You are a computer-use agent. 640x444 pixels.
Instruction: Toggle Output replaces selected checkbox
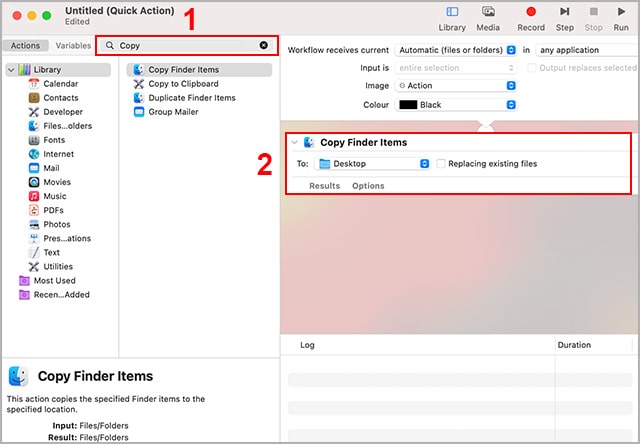click(x=531, y=67)
